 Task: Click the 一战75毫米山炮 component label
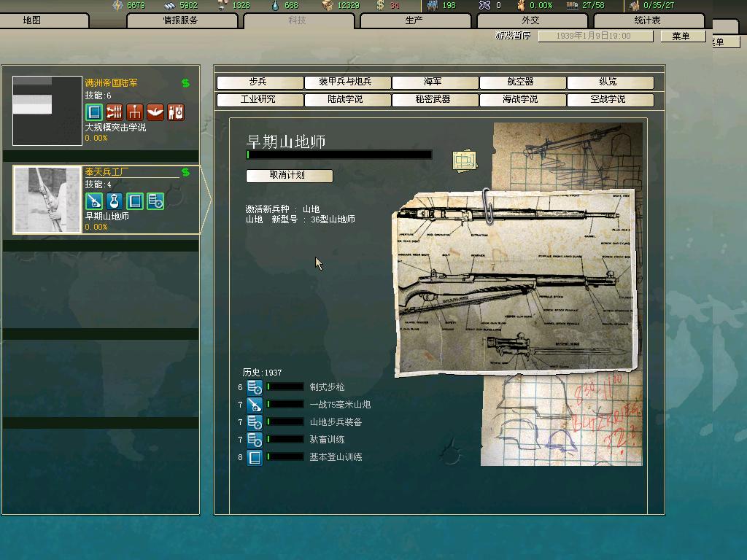340,405
